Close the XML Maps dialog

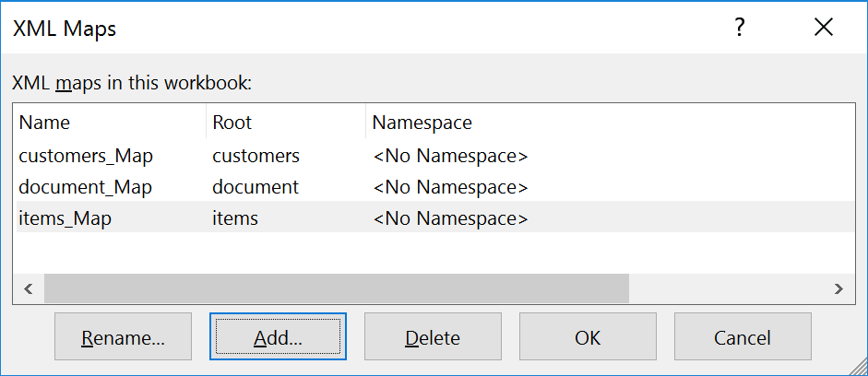823,29
